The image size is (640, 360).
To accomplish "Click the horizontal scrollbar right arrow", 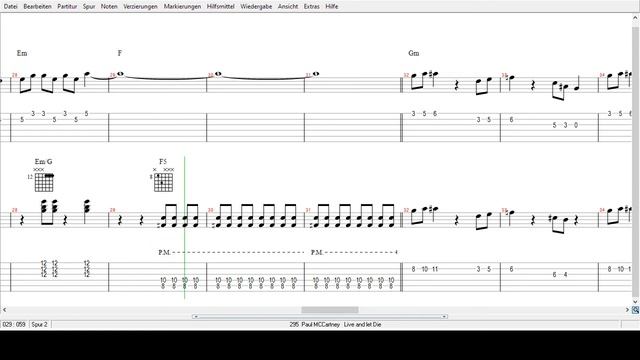I will coord(627,310).
